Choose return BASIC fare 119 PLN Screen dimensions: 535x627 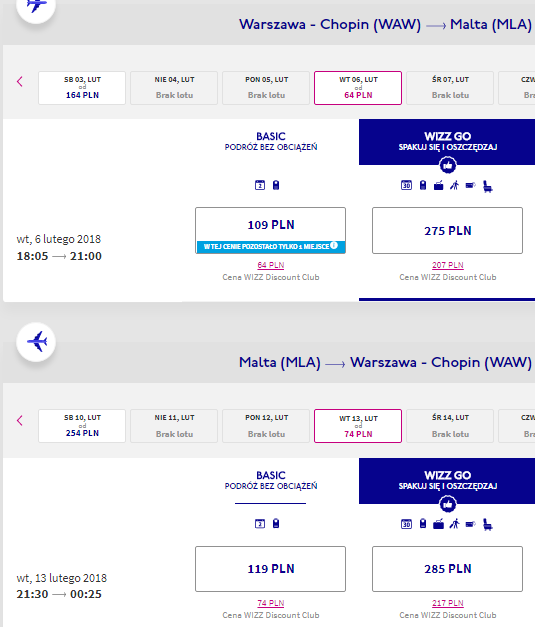coord(270,569)
